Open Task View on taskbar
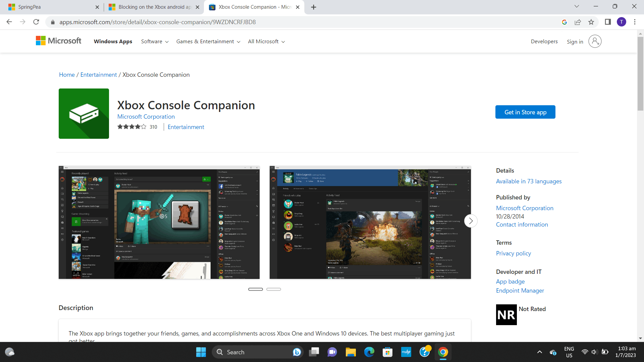This screenshot has height=362, width=644. (314, 352)
